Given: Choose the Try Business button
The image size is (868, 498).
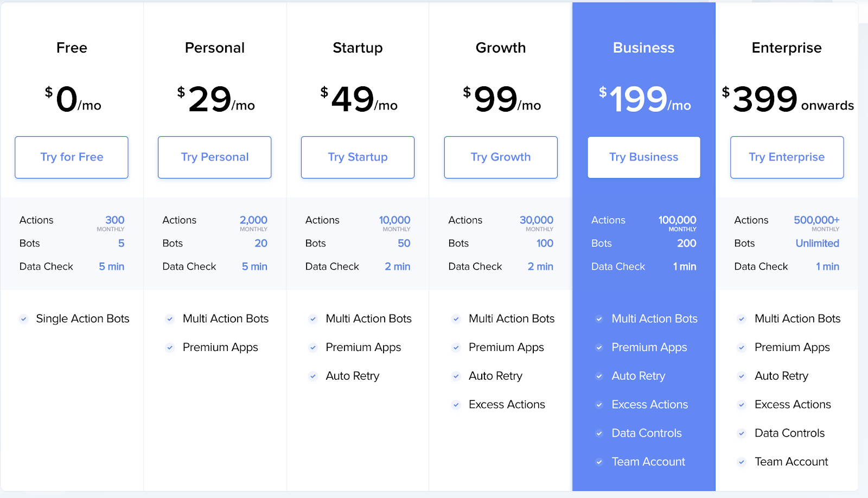Looking at the screenshot, I should tap(643, 157).
